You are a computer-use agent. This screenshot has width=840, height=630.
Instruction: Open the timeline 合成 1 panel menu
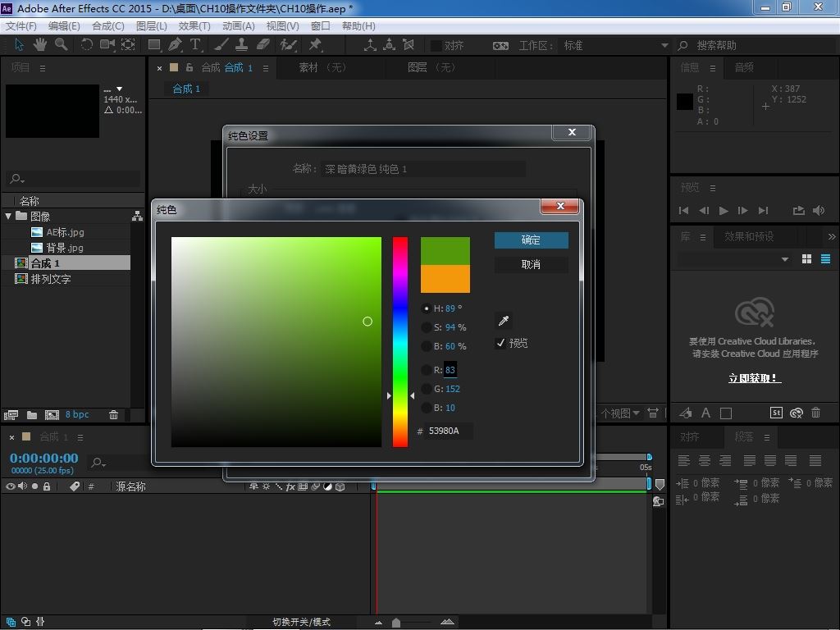point(80,437)
